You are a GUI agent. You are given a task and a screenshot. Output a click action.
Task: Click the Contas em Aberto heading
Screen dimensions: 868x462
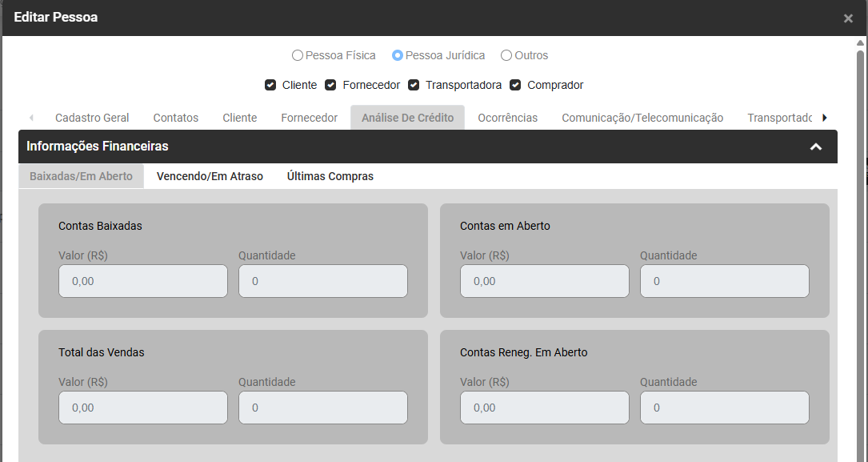point(505,226)
